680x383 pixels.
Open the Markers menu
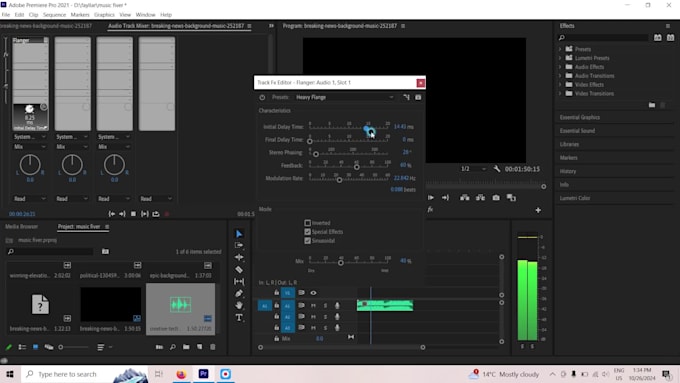click(80, 15)
